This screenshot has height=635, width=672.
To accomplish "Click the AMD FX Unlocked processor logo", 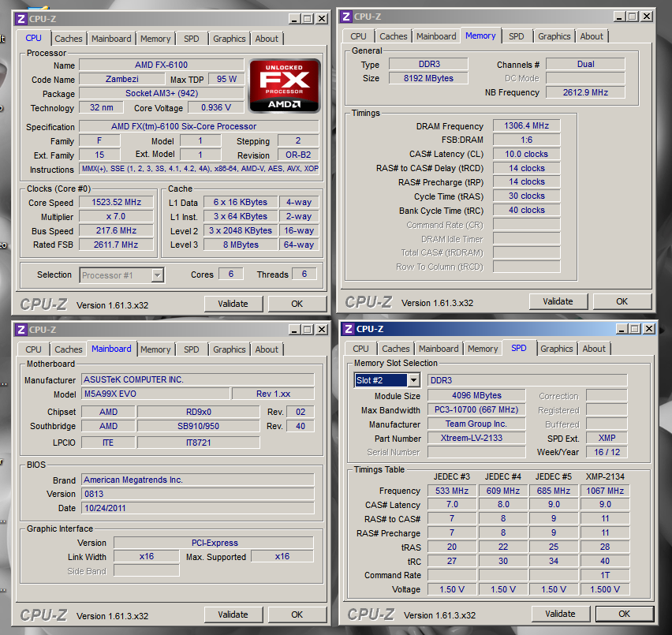I will 285,86.
